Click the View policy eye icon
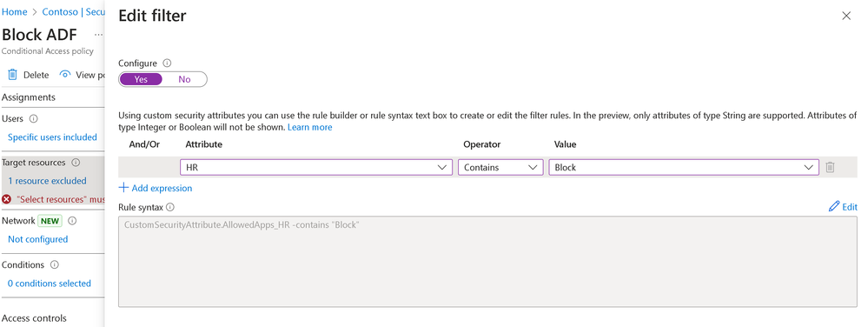The image size is (868, 327). [x=65, y=75]
